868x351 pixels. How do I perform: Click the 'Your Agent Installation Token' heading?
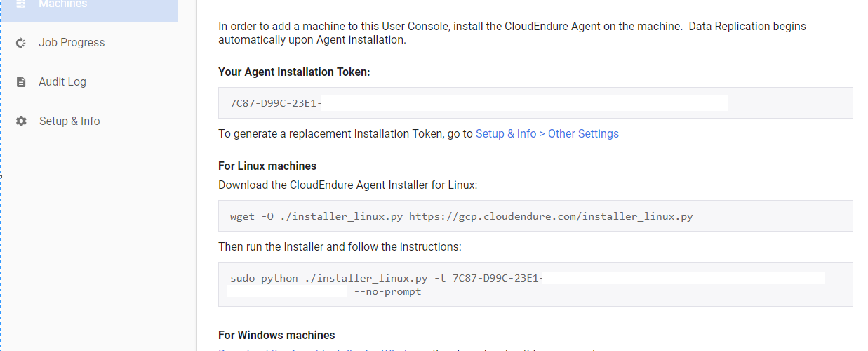tap(293, 72)
